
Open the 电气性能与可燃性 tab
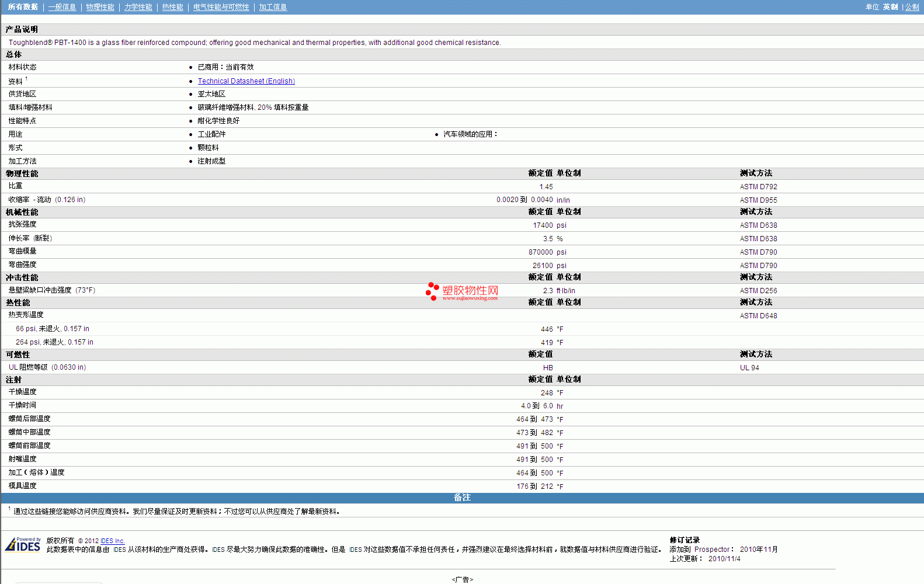(x=221, y=7)
